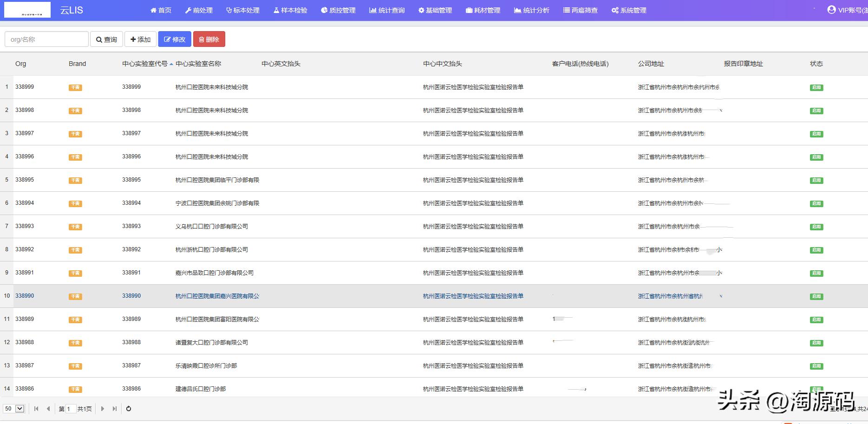
Task: Go to next page arrow
Action: tap(103, 409)
